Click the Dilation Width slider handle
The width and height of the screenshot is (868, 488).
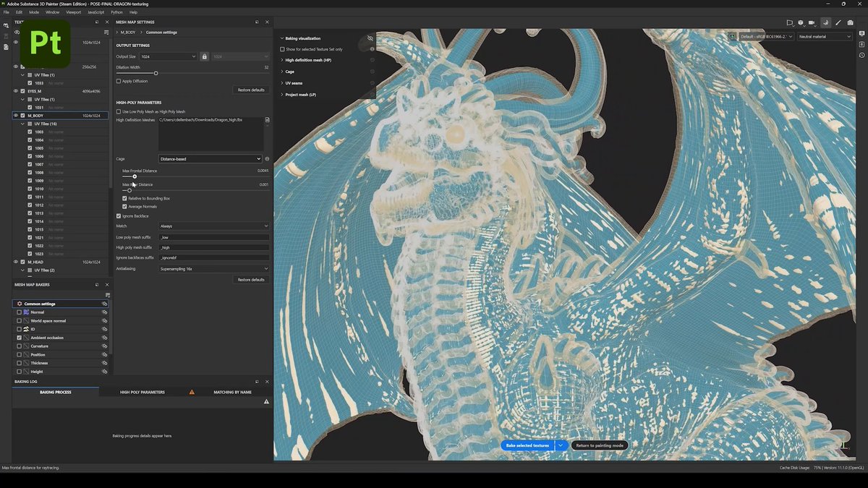156,73
